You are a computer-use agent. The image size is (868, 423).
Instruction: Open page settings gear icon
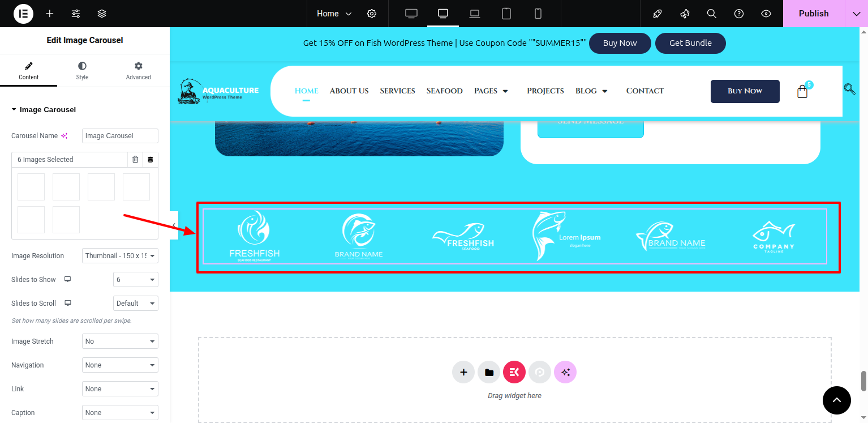pyautogui.click(x=372, y=14)
